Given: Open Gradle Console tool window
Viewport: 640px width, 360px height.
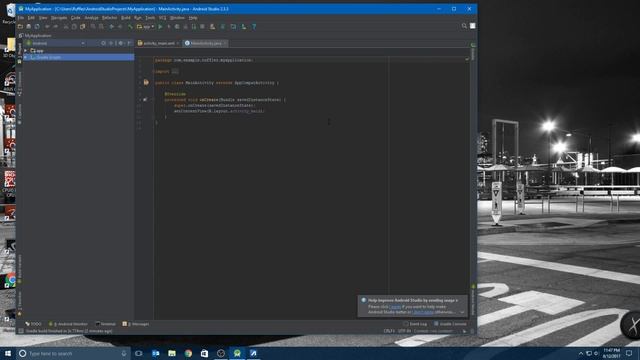Looking at the screenshot, I should pyautogui.click(x=450, y=324).
